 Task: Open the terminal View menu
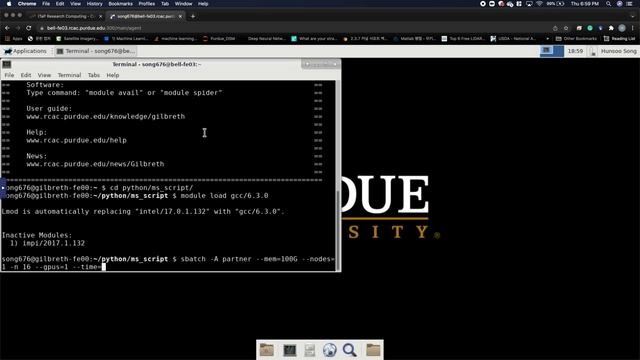[x=44, y=75]
